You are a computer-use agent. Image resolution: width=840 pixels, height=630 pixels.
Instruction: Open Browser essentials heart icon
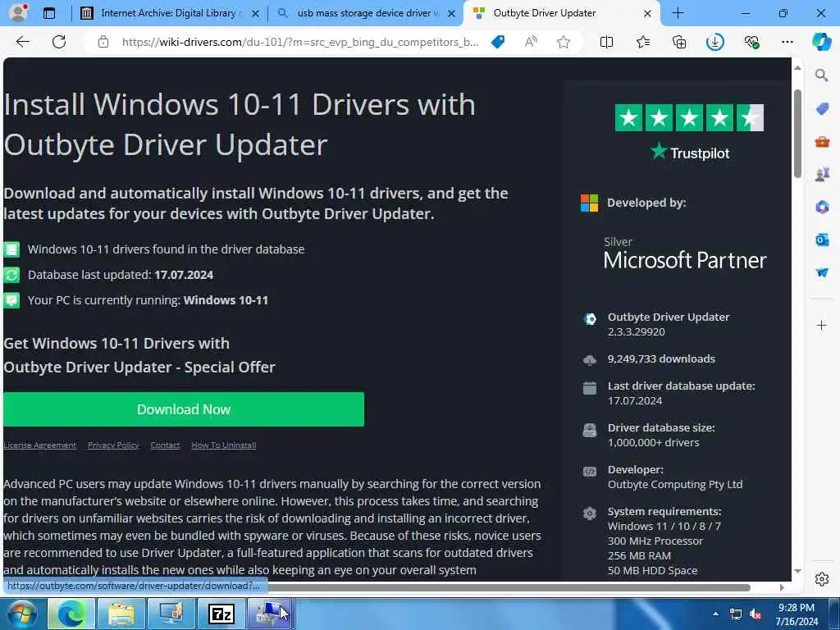(x=751, y=42)
